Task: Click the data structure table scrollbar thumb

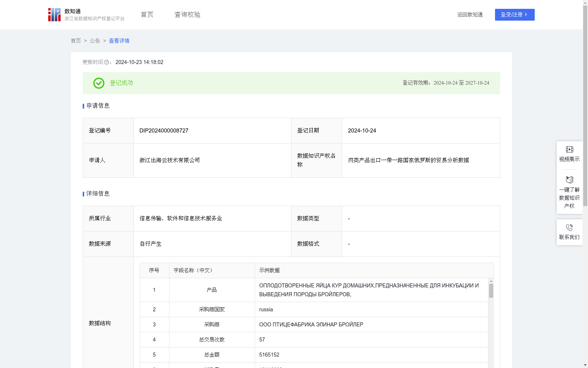Action: point(491,291)
